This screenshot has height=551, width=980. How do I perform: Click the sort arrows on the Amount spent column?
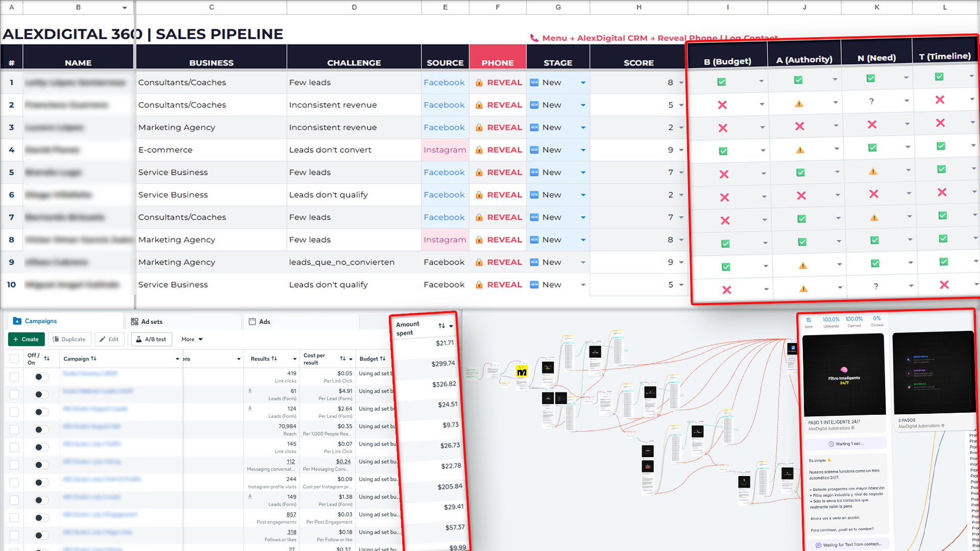(442, 325)
